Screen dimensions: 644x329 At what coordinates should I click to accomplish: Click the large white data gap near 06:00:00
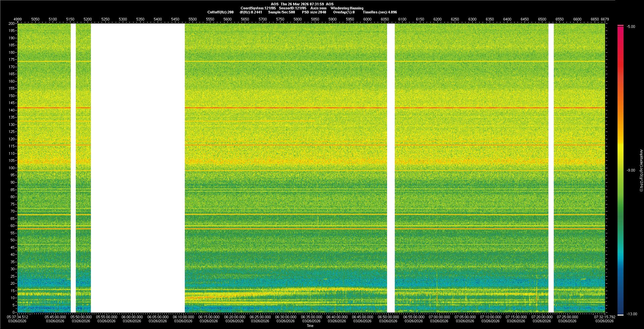[138, 168]
